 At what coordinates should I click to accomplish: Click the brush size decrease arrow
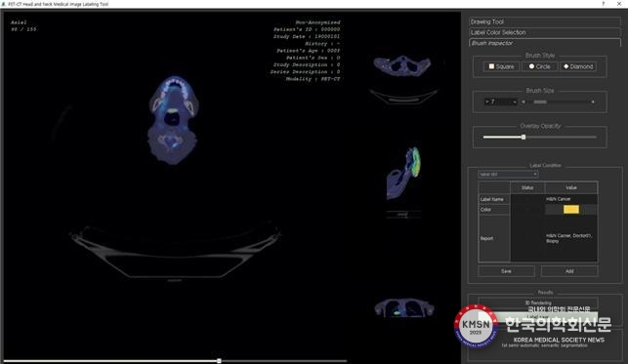point(523,102)
